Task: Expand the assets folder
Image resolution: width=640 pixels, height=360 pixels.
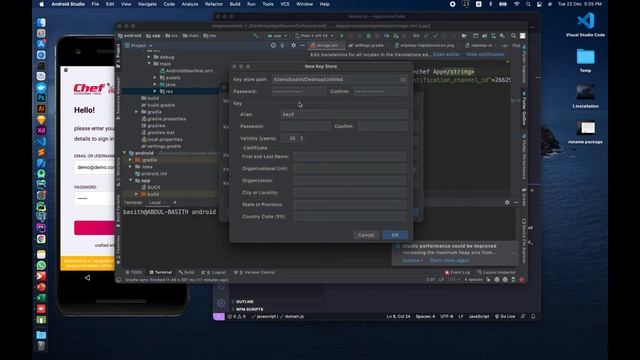Action: click(x=155, y=78)
